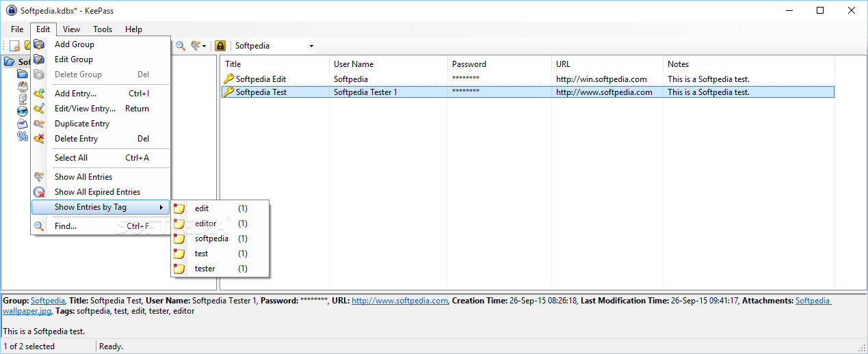
Task: Sort entries by Title column header
Action: pos(275,64)
